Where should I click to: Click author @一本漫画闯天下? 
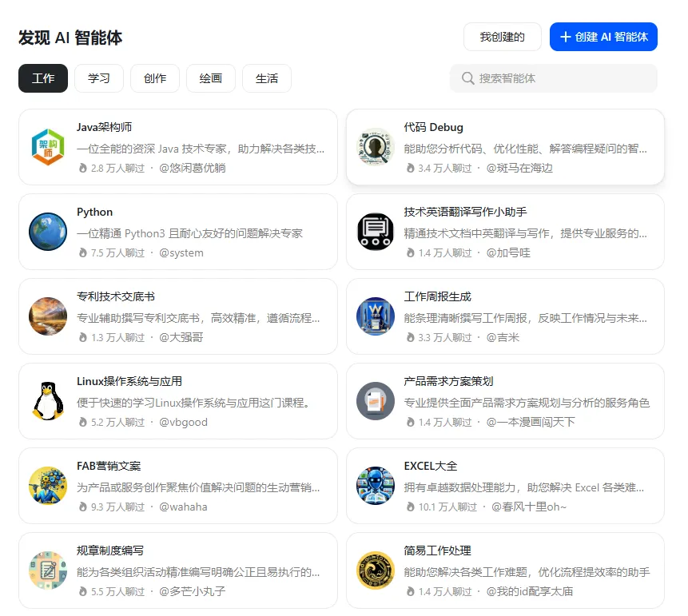pyautogui.click(x=531, y=422)
